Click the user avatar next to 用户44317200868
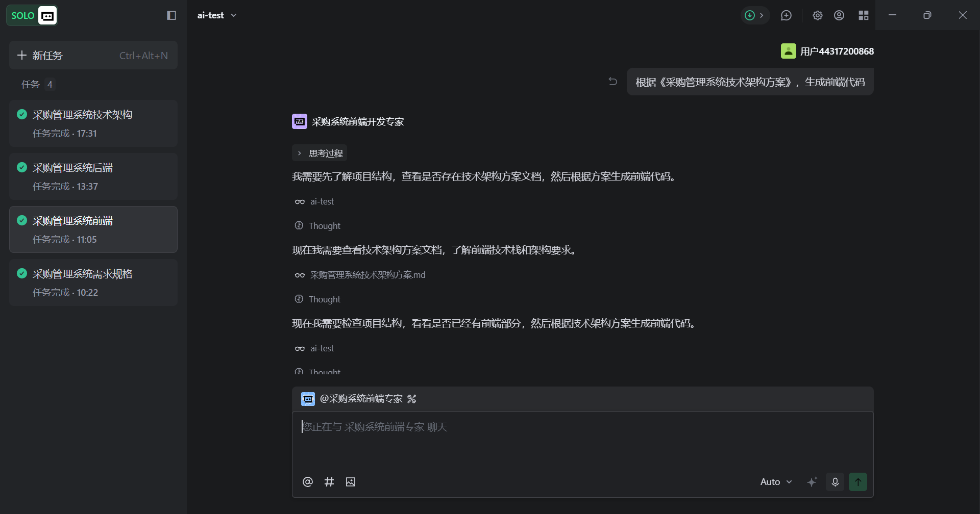The width and height of the screenshot is (980, 514). point(789,51)
